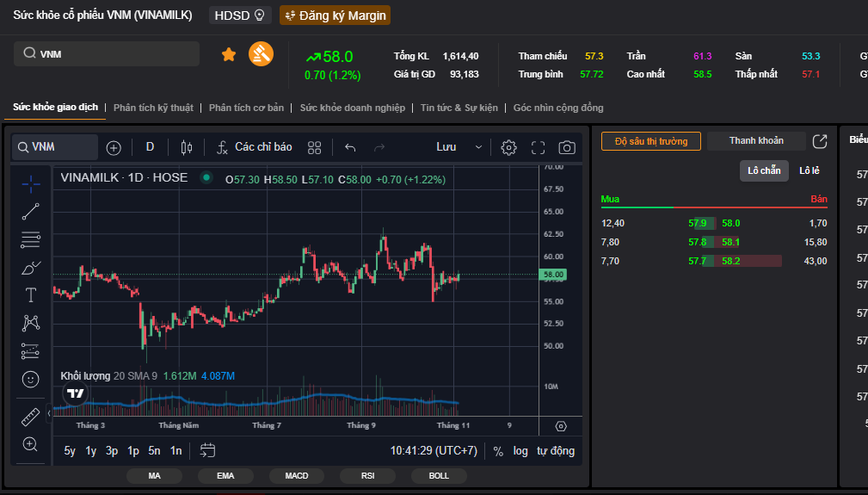This screenshot has width=868, height=495.
Task: Select the pattern drawing tool
Action: [30, 324]
